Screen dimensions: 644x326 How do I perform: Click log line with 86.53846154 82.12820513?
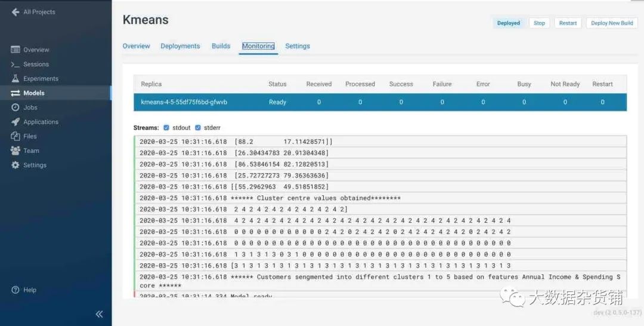pyautogui.click(x=380, y=164)
